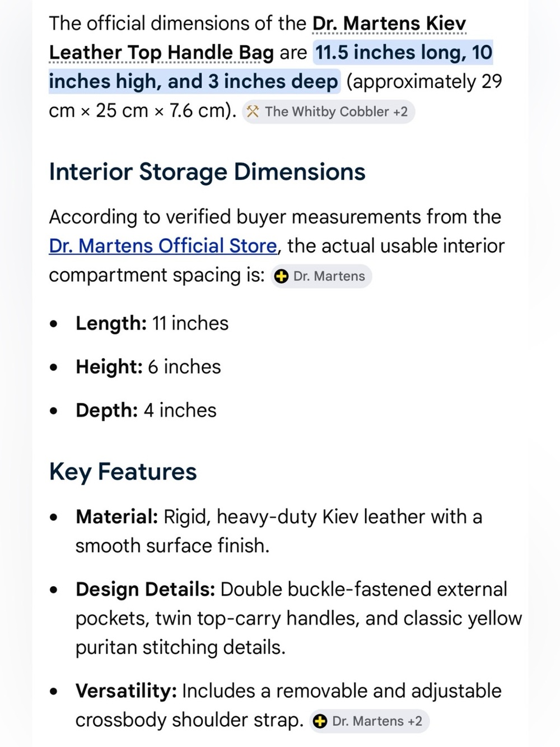560x747 pixels.
Task: Click the Key Features heading
Action: [123, 472]
